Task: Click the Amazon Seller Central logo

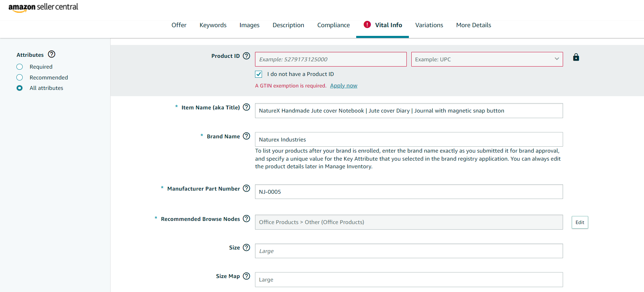Action: tap(43, 7)
